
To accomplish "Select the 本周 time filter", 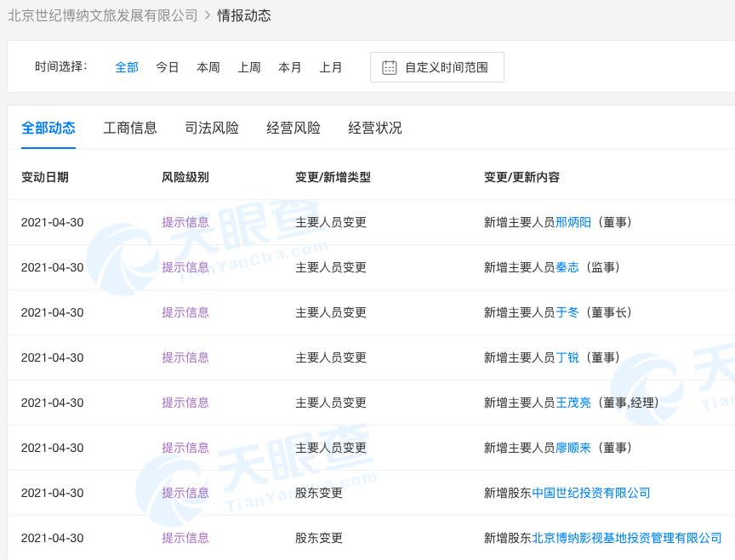I will tap(208, 67).
